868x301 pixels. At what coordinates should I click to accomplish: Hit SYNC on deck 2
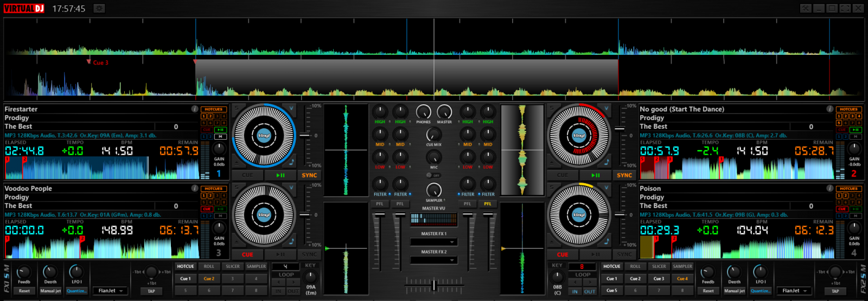(624, 175)
